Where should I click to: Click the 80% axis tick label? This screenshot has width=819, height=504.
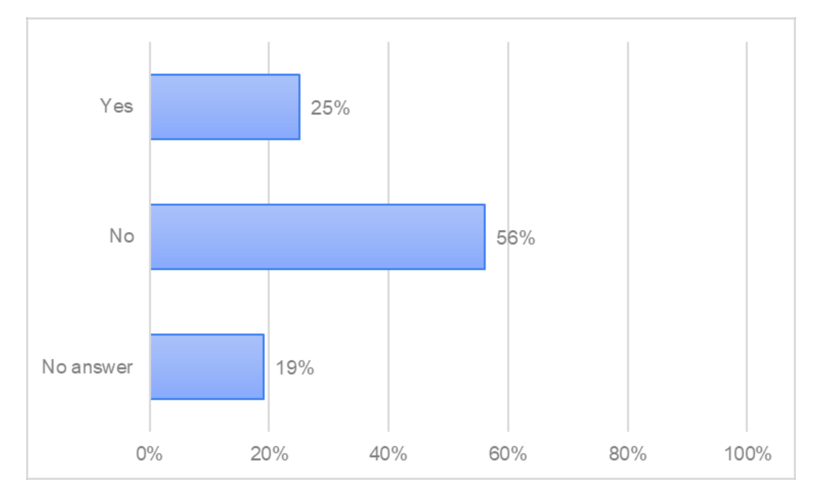[627, 454]
